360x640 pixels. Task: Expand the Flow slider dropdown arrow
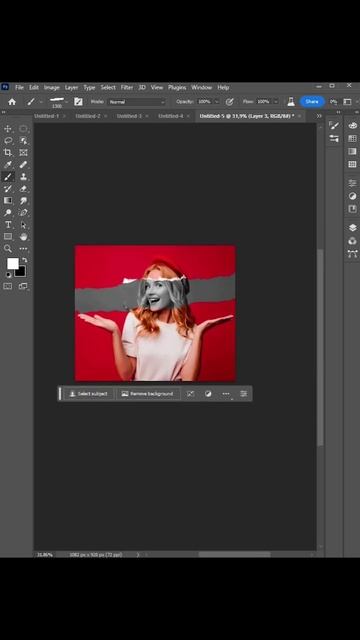[x=276, y=102]
